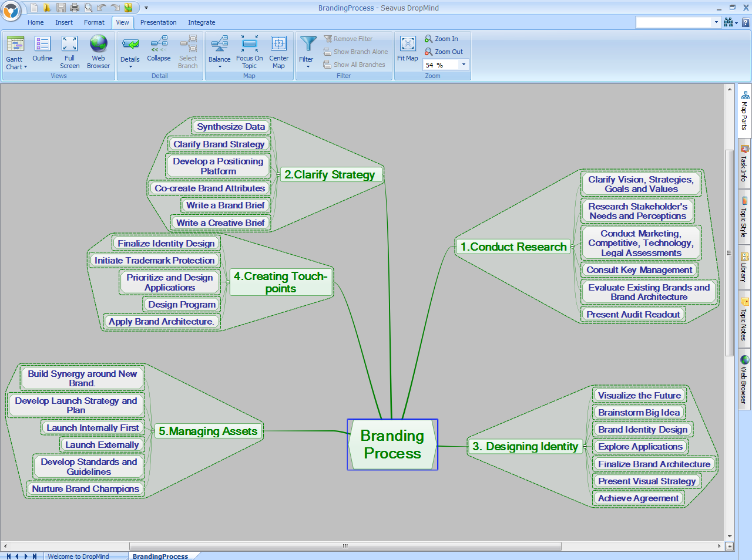The width and height of the screenshot is (752, 560).
Task: Zoom Out of the map
Action: 444,52
